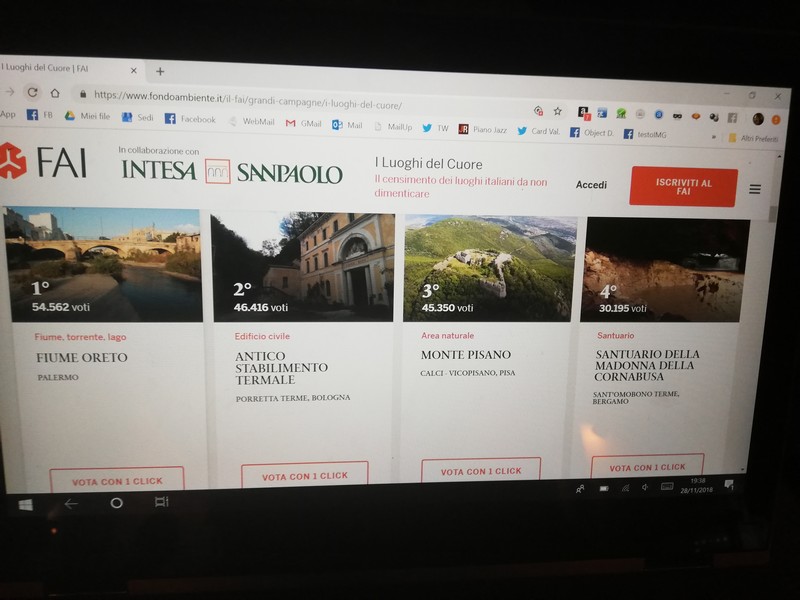Go to the browser home page icon
Viewport: 800px width, 600px height.
click(55, 93)
